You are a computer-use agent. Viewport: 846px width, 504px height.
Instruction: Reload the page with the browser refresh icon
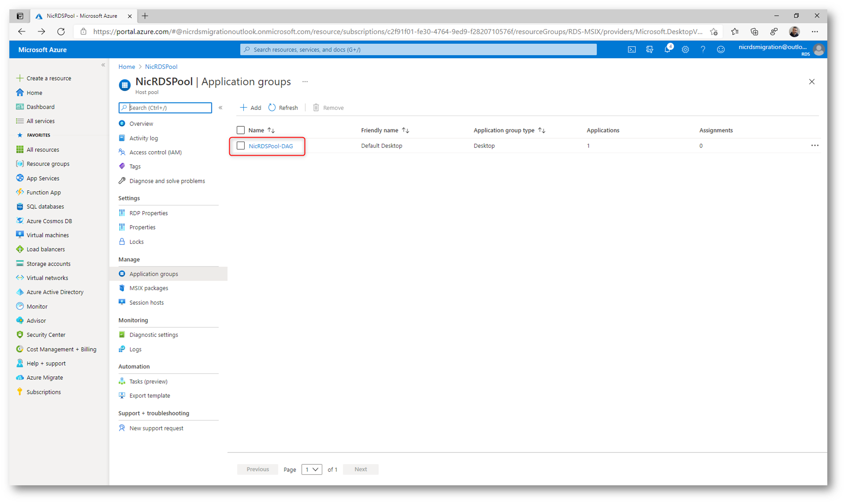[x=61, y=32]
